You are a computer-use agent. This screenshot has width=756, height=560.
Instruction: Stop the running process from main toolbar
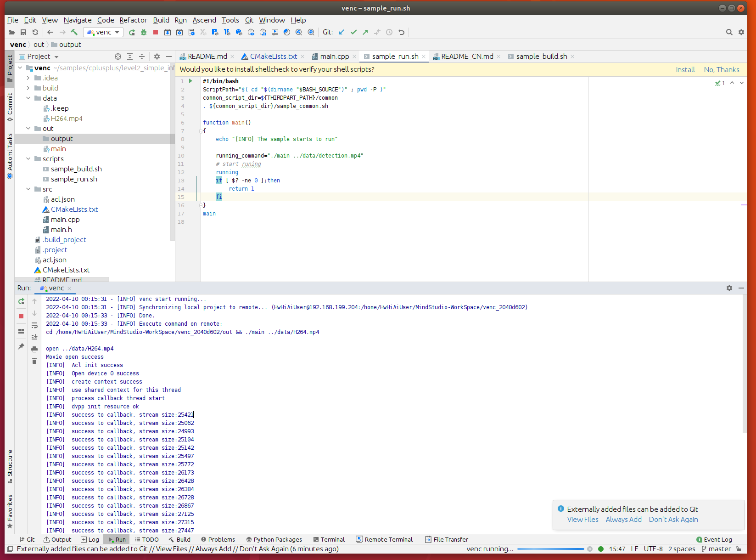156,32
